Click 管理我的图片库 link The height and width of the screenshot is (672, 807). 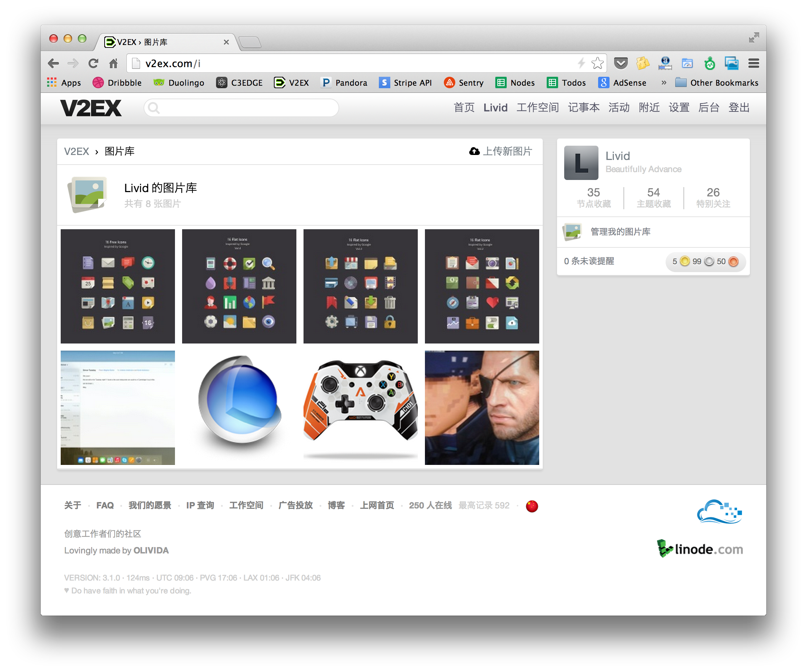[x=620, y=232]
